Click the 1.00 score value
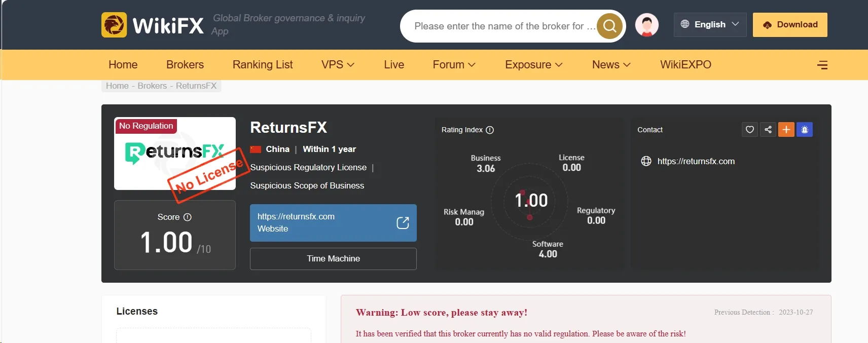868x343 pixels. click(x=166, y=242)
